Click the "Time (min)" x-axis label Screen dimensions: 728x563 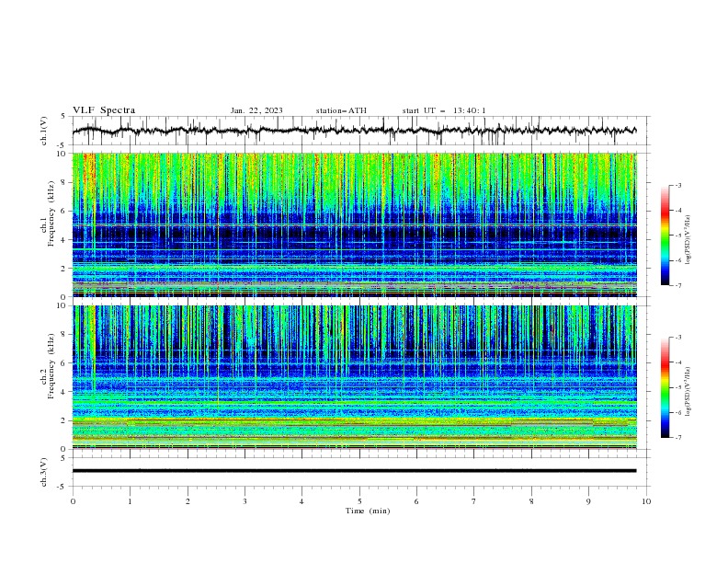(x=368, y=511)
